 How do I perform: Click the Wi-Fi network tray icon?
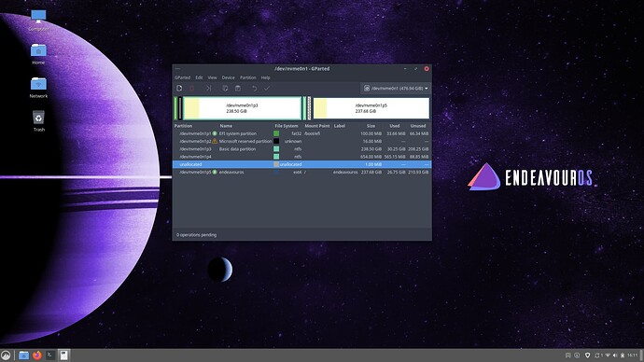tap(608, 355)
